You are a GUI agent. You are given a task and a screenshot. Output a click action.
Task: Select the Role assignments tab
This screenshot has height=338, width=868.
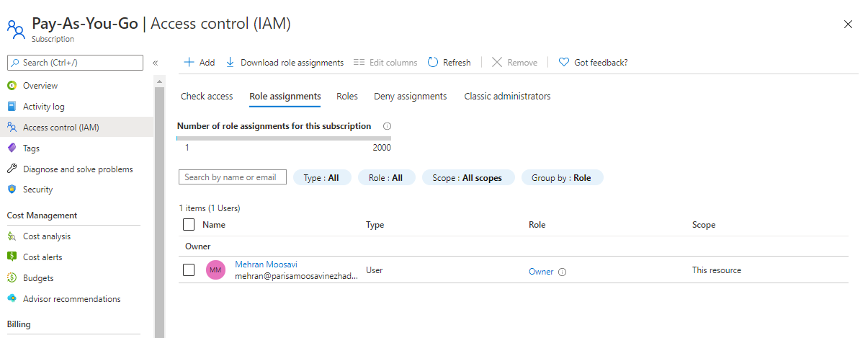pyautogui.click(x=285, y=96)
